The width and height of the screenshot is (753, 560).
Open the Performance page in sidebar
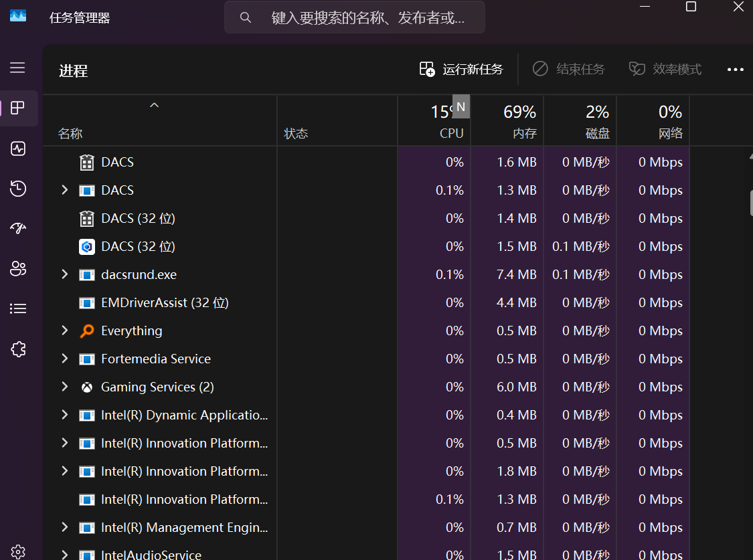[x=18, y=149]
